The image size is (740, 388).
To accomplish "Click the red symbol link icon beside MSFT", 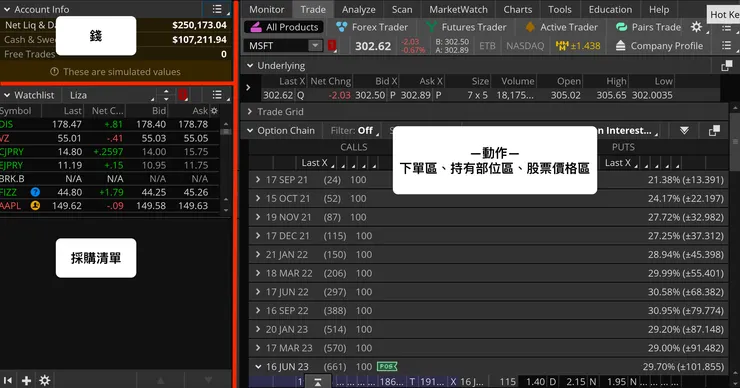I will point(332,45).
